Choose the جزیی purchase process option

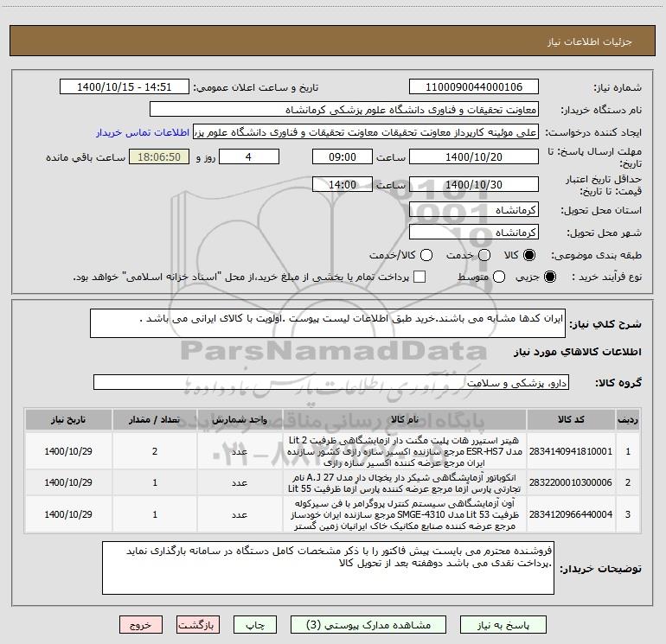coord(549,277)
